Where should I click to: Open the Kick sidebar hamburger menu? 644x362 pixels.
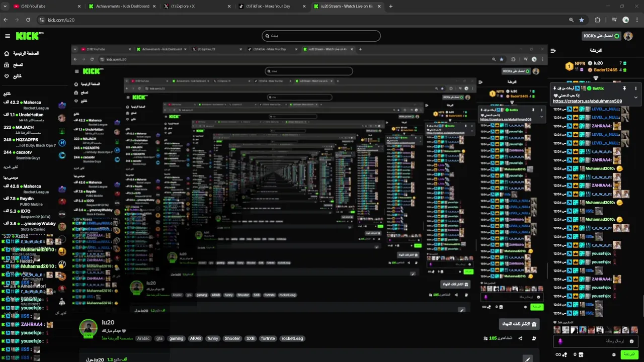[8, 36]
